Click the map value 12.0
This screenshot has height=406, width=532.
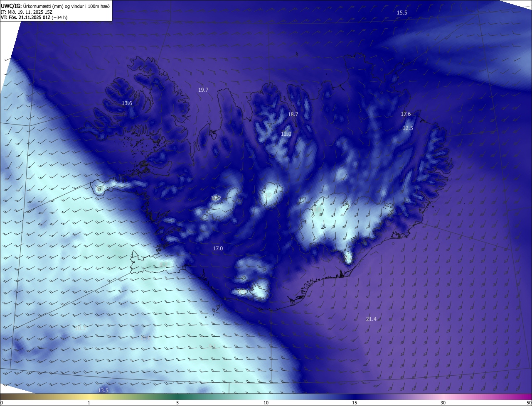pos(286,134)
